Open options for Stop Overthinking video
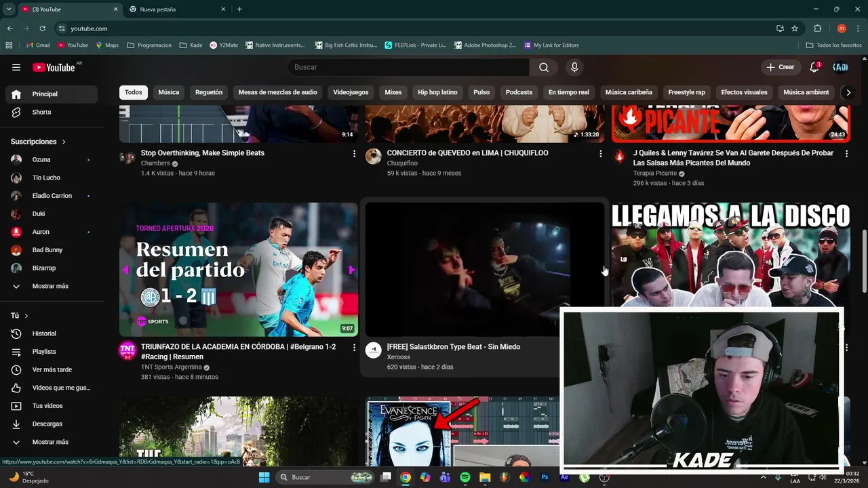The width and height of the screenshot is (868, 488). click(354, 154)
